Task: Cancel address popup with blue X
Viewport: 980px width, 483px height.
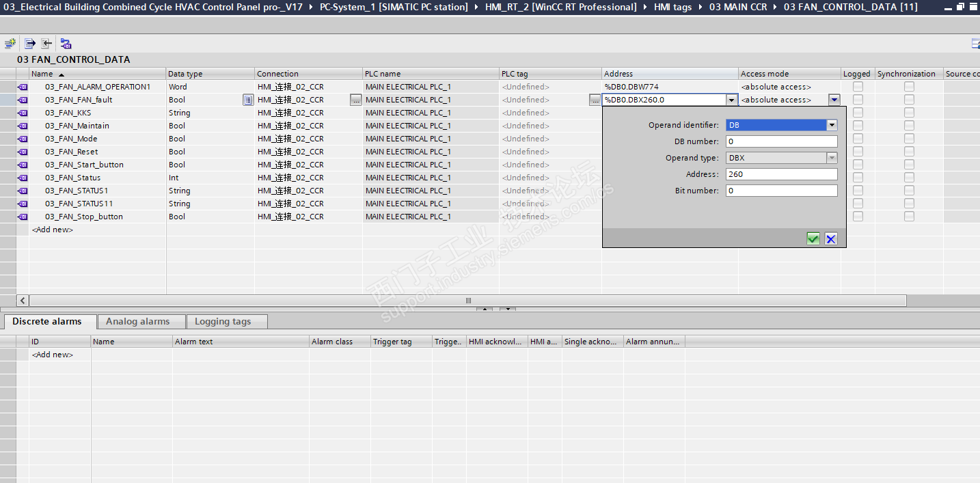Action: tap(830, 238)
